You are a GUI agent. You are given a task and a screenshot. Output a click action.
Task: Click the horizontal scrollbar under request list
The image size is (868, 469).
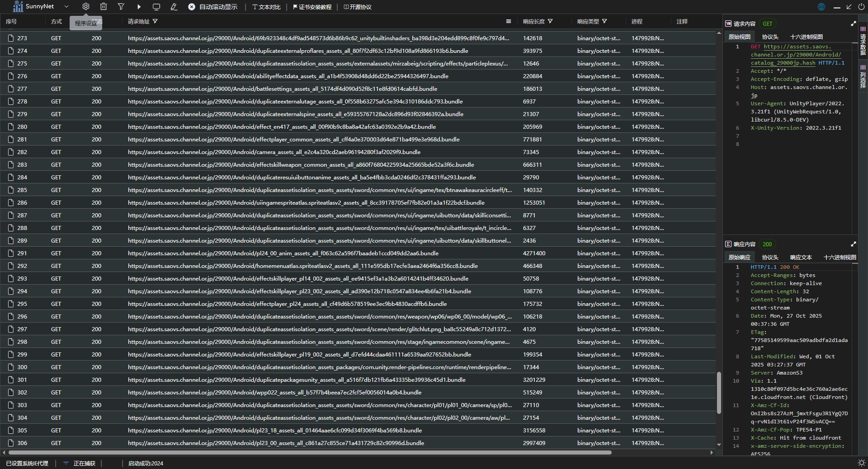pyautogui.click(x=310, y=452)
